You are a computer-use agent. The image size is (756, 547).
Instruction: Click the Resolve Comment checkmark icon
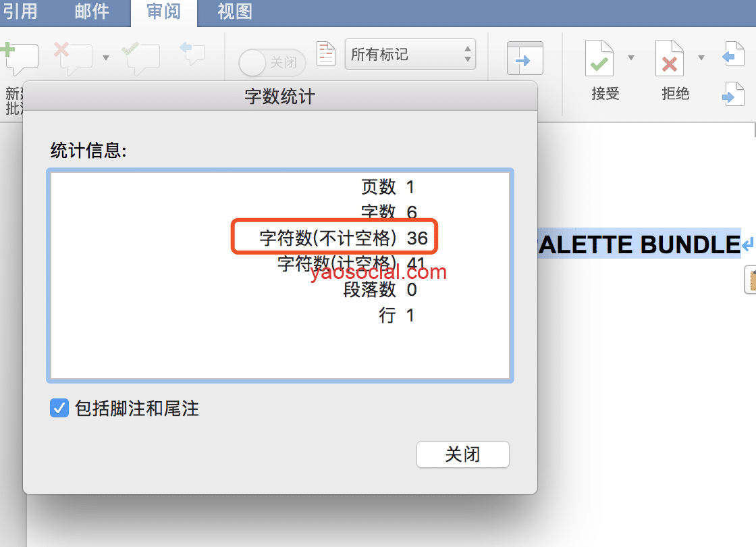(x=140, y=59)
